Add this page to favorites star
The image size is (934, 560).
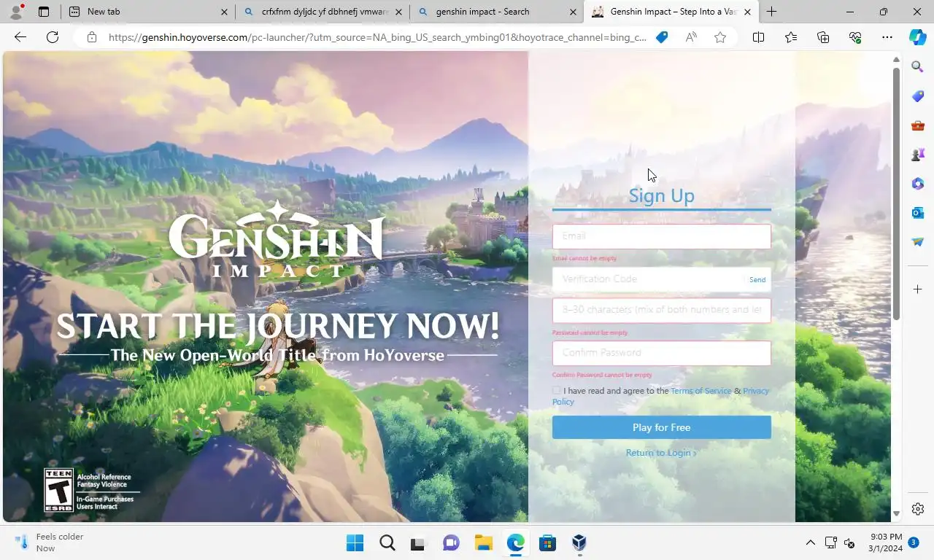pos(720,37)
